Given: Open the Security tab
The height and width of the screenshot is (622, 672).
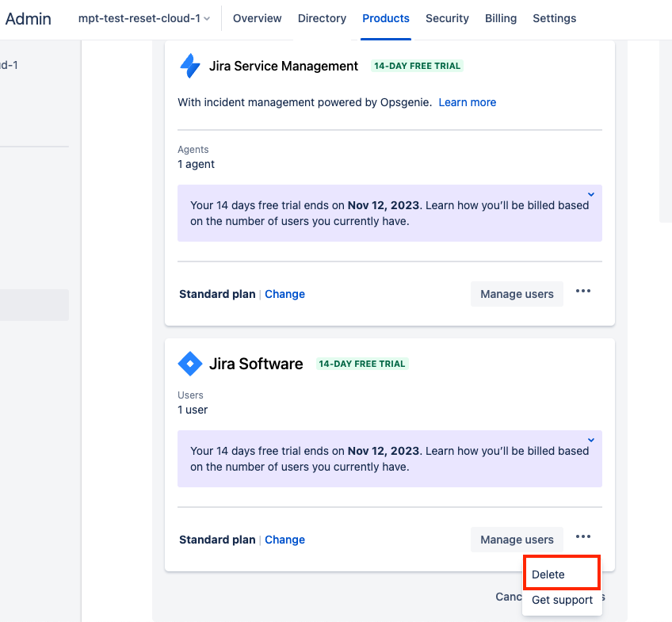Looking at the screenshot, I should point(447,18).
